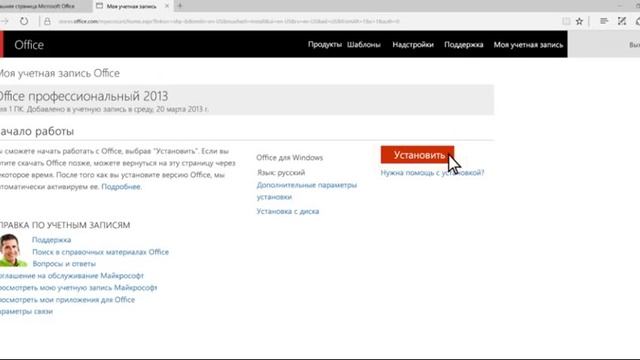Open 'Поиск в справочных материалах Office' link
Image resolution: width=640 pixels, height=360 pixels.
(100, 252)
